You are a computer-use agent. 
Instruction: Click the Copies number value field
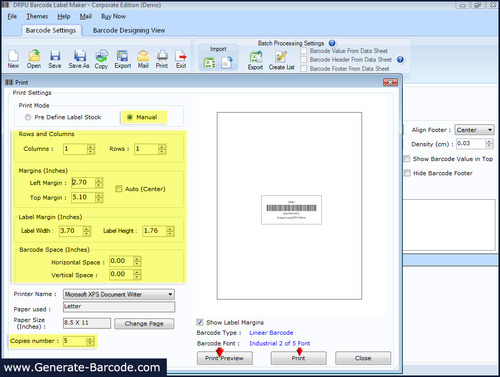pyautogui.click(x=75, y=341)
